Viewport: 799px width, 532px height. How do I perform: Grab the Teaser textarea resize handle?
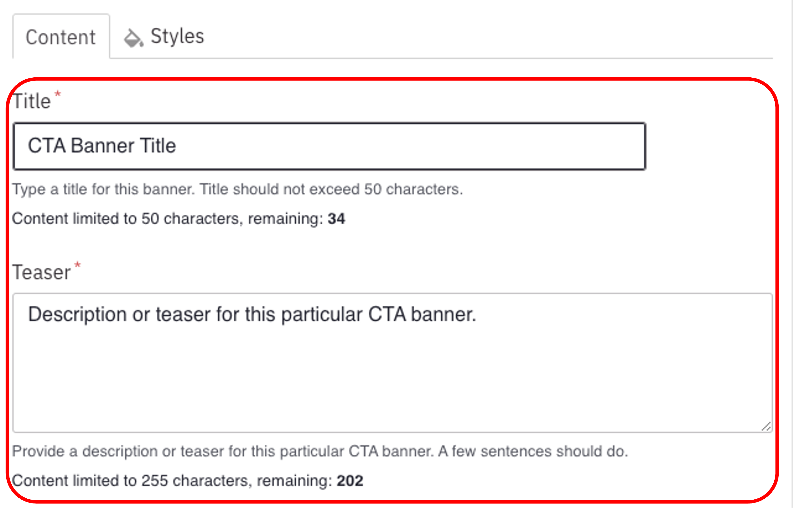point(766,427)
